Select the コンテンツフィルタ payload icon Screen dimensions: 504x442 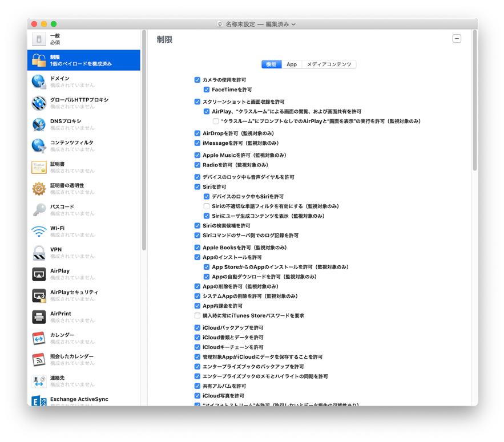(40, 145)
